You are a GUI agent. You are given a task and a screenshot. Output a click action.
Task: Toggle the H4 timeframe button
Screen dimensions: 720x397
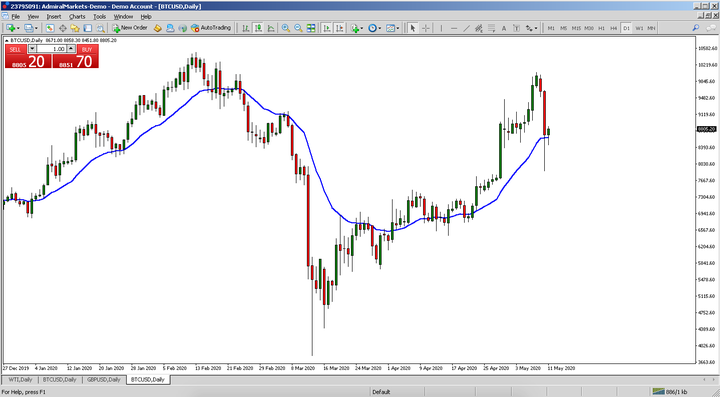[x=613, y=28]
